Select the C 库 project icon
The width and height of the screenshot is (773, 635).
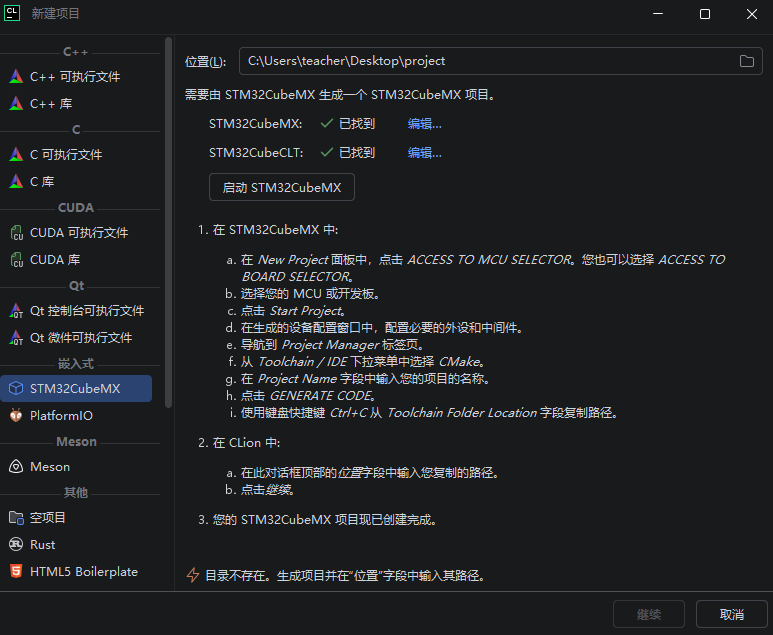pos(16,181)
